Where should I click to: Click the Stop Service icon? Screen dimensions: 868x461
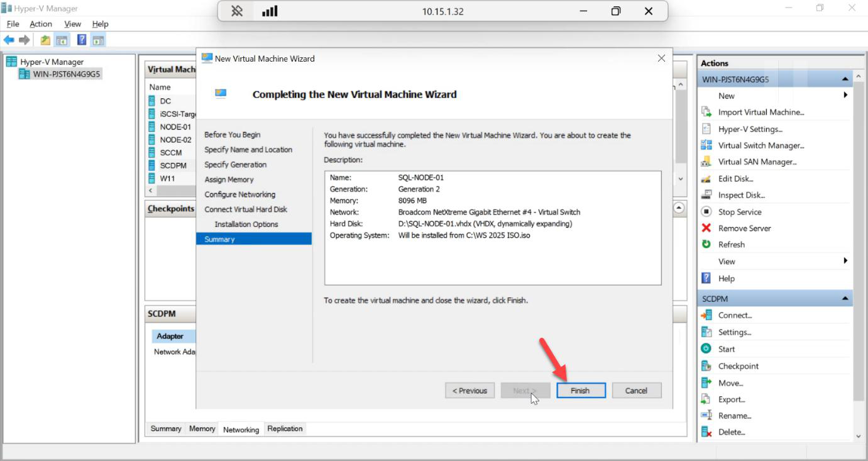pyautogui.click(x=706, y=212)
